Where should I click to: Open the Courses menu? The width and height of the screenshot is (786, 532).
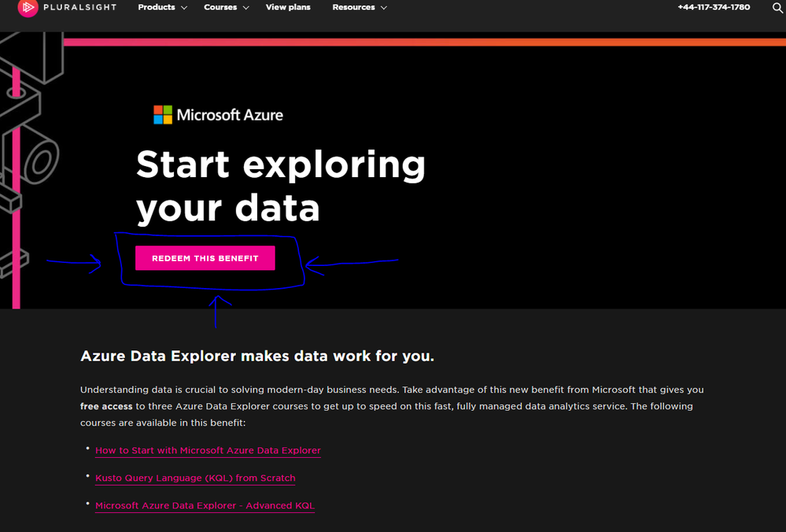(220, 8)
